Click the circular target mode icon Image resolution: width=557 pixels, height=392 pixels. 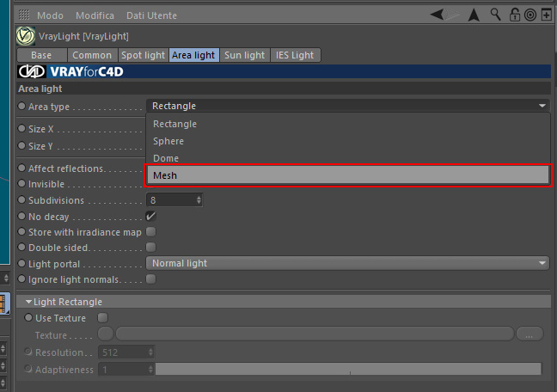(530, 15)
